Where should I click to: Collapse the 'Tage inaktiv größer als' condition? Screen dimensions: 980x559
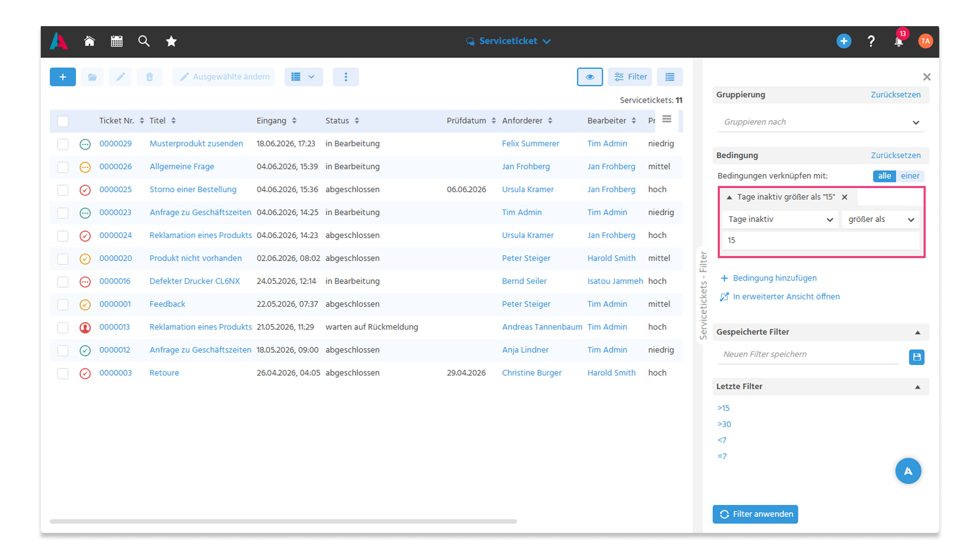(x=729, y=197)
